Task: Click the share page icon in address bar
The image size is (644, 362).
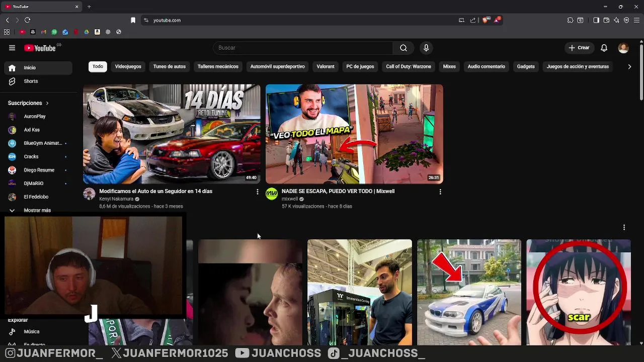Action: [473, 20]
